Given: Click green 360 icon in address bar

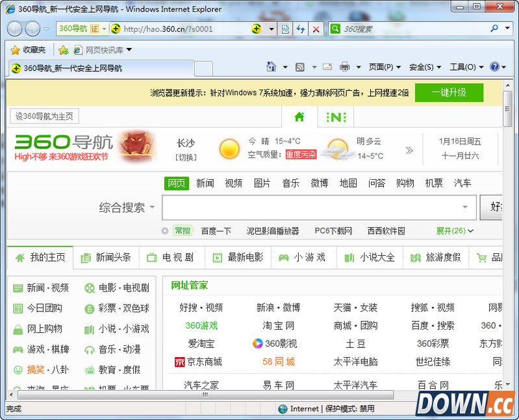Looking at the screenshot, I should (116, 29).
